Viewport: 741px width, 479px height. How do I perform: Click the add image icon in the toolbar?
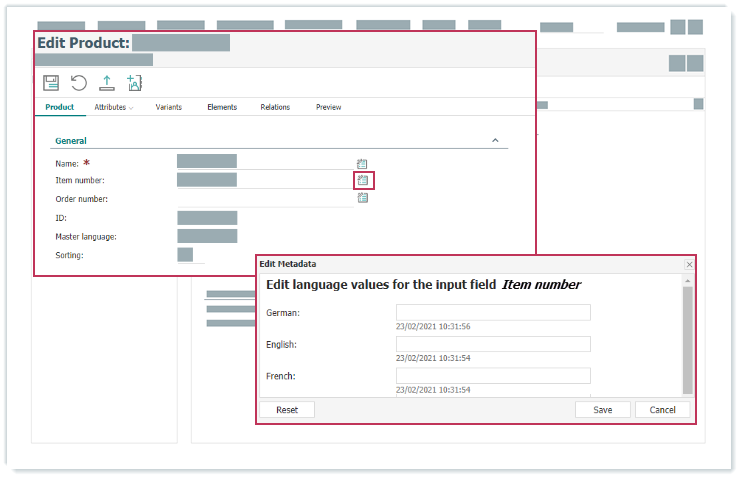pyautogui.click(x=134, y=83)
